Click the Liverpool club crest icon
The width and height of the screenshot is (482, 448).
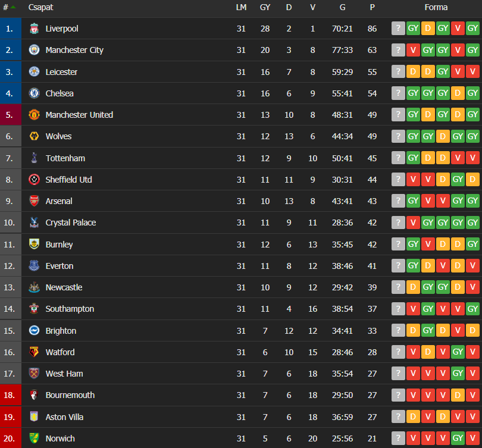click(34, 29)
